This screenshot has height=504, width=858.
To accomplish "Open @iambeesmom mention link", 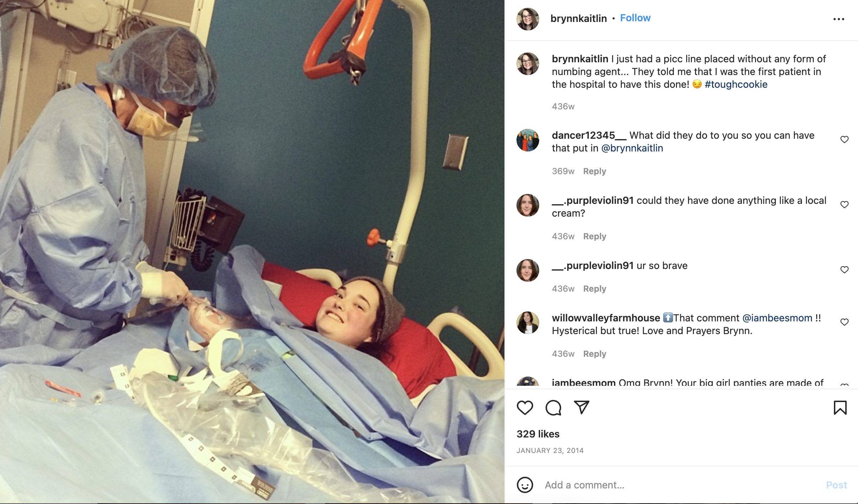I will click(x=777, y=318).
